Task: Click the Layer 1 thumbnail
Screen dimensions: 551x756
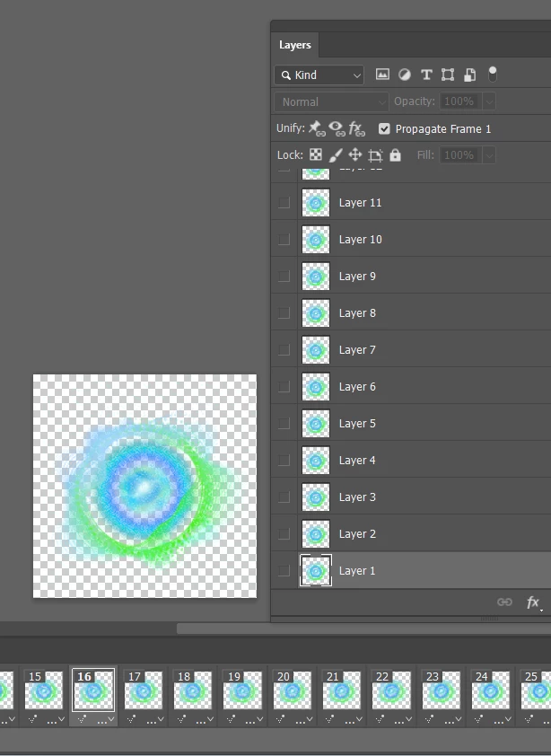Action: (316, 570)
